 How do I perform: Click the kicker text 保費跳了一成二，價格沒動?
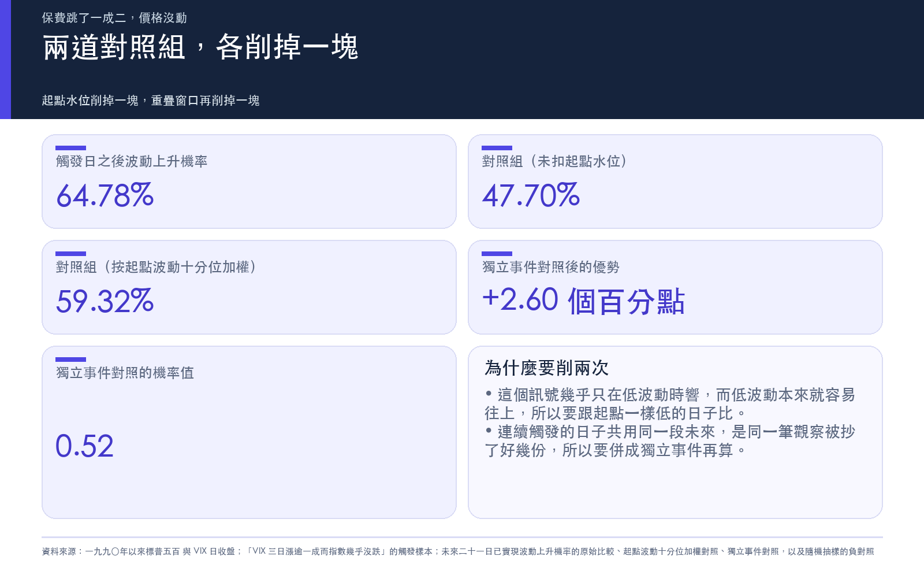pos(114,18)
